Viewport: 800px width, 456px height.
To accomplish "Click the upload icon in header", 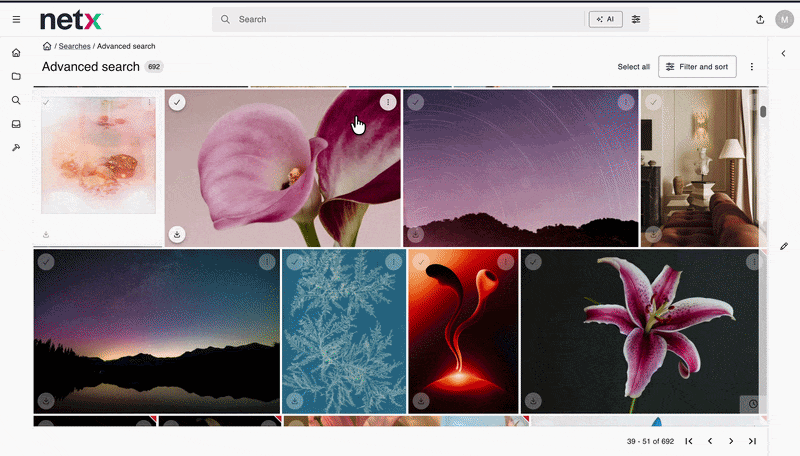I will click(x=760, y=19).
